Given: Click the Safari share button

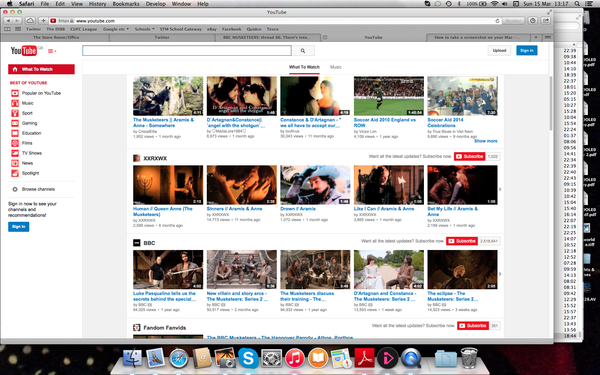Looking at the screenshot, I should pos(546,21).
